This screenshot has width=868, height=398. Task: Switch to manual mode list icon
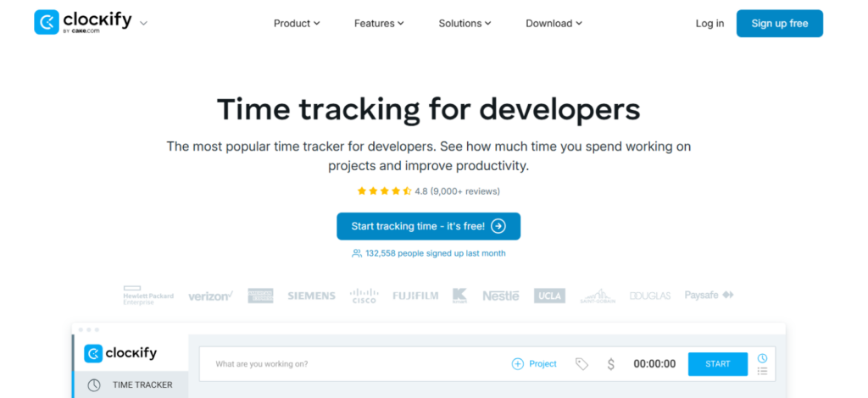click(x=762, y=371)
